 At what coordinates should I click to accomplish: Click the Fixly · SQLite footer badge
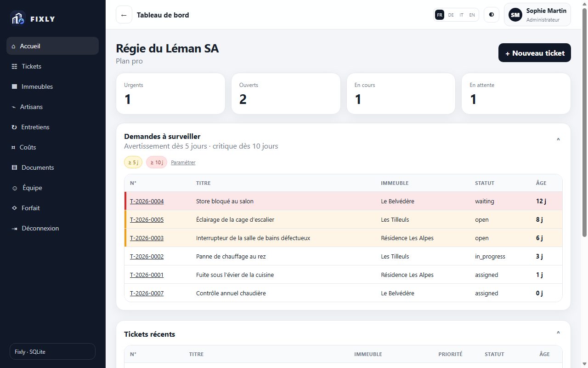coord(52,351)
